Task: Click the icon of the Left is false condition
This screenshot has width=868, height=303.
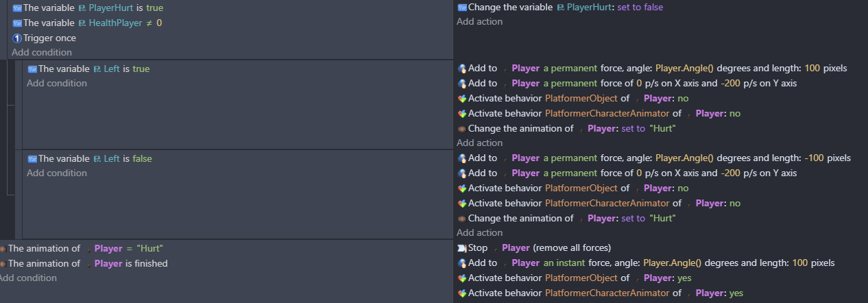Action: tap(32, 159)
